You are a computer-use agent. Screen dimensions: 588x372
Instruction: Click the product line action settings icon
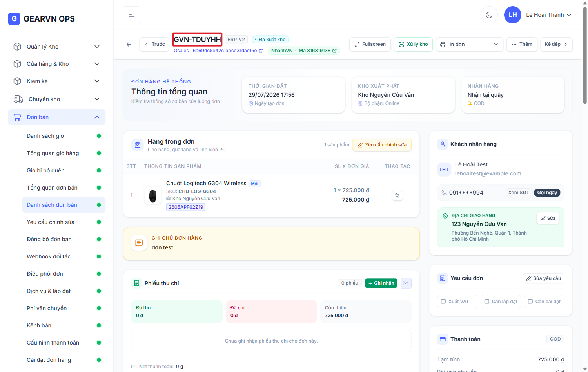click(397, 195)
